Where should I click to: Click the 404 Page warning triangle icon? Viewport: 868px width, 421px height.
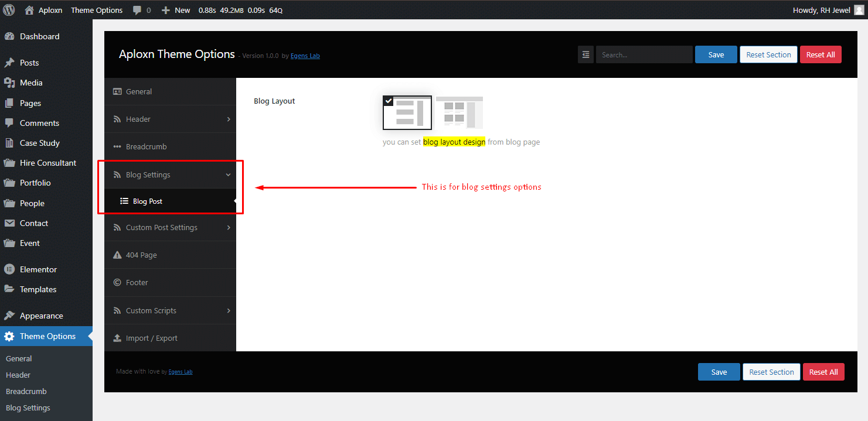[x=117, y=255]
